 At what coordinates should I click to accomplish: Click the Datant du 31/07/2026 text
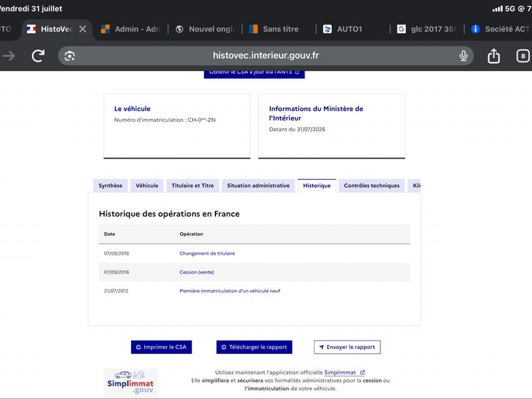(297, 129)
